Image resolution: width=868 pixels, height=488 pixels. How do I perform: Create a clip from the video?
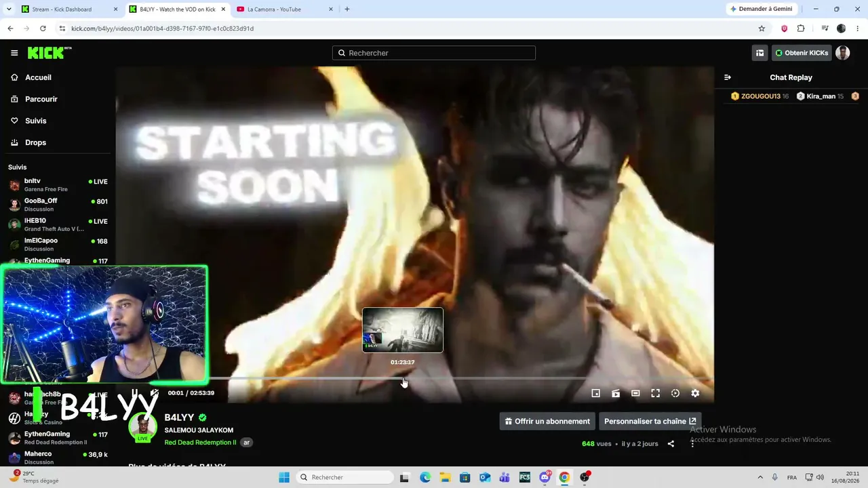pos(616,393)
